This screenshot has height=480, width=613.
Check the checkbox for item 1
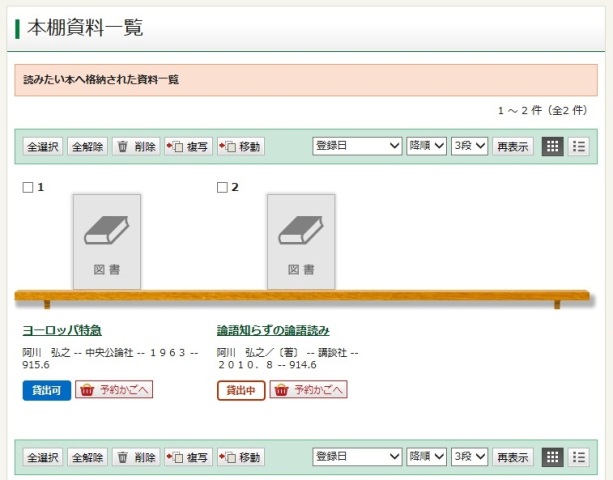[x=28, y=187]
